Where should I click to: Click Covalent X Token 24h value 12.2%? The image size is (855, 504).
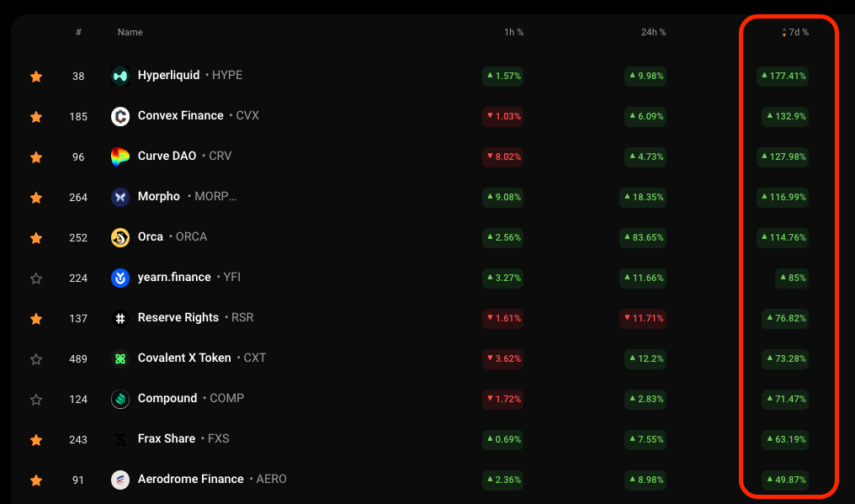click(x=645, y=358)
